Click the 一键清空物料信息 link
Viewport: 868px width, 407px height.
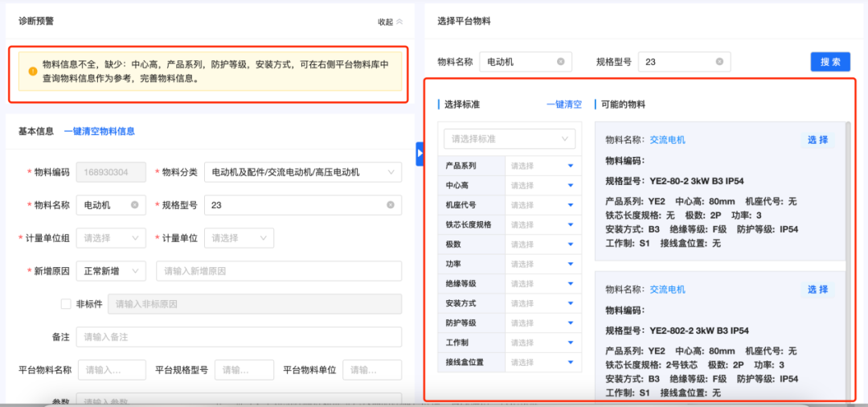pos(100,131)
